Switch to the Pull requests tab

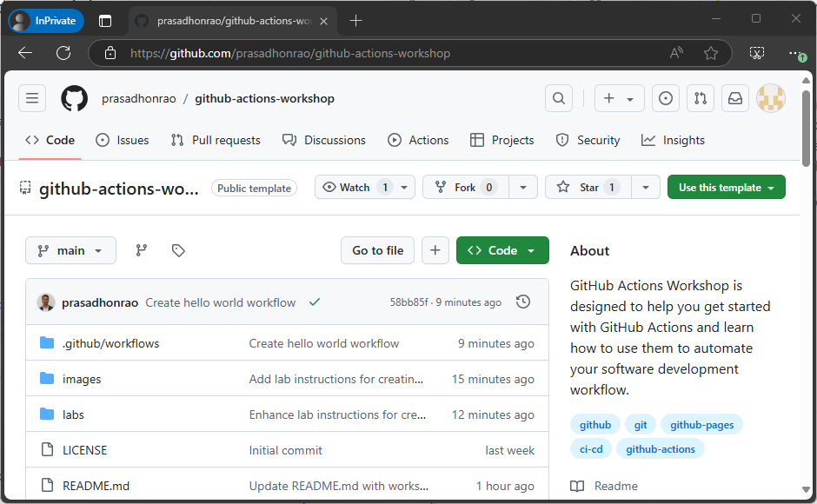[216, 140]
